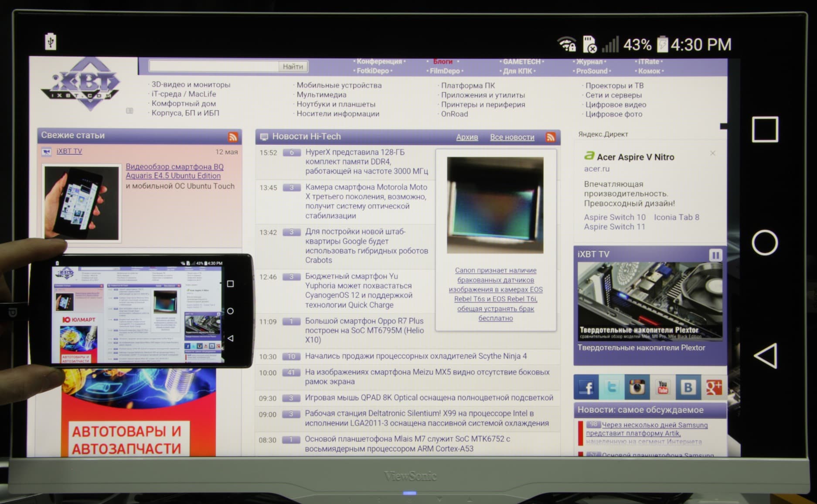Tap the battery charging icon near 43%
Viewport: 817px width, 504px height.
tap(662, 44)
